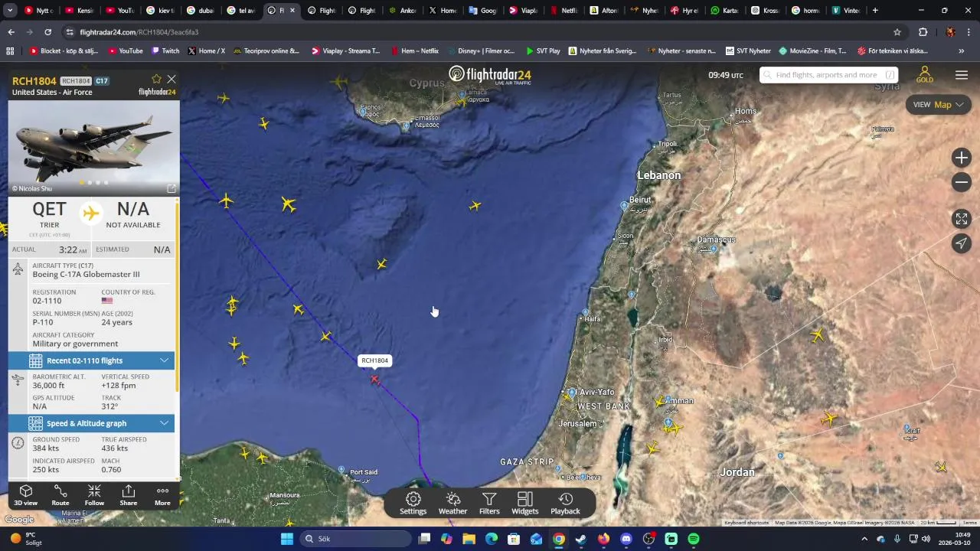Show hidden system tray icons
Screen dimensions: 980x551
point(864,539)
